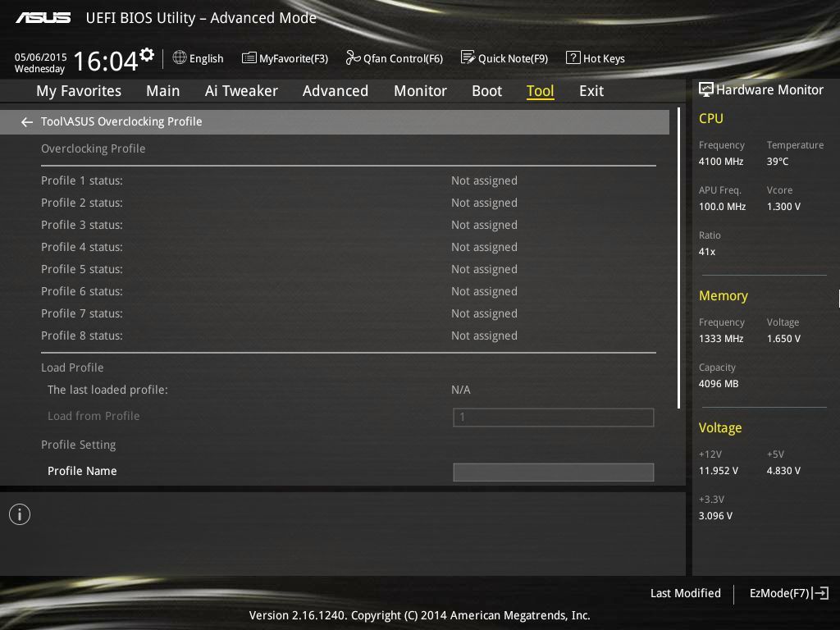
Task: Select the Profile 6 status row
Action: 348,291
